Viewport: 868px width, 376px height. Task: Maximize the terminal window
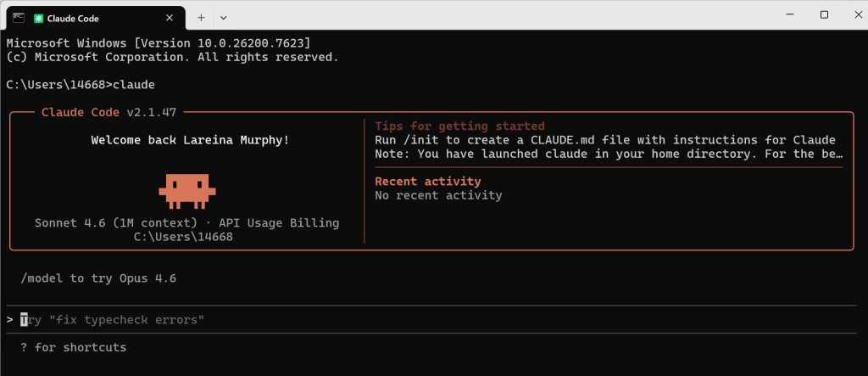click(824, 15)
